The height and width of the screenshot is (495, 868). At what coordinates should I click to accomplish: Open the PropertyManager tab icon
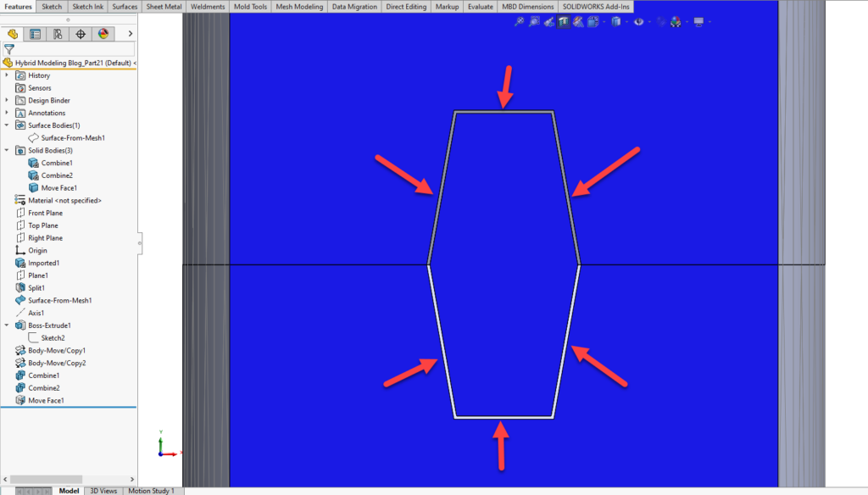36,34
